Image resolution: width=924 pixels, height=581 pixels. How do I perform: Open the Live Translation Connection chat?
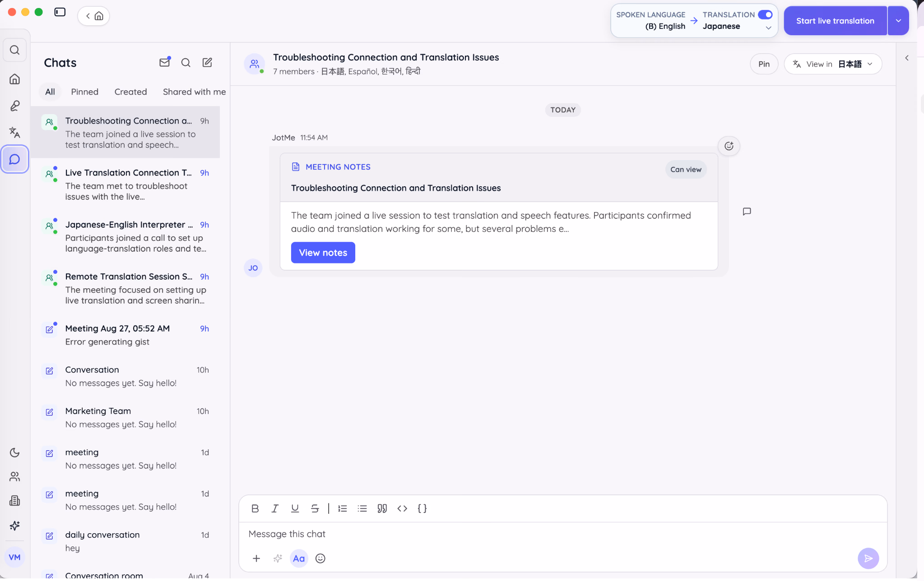coord(125,184)
